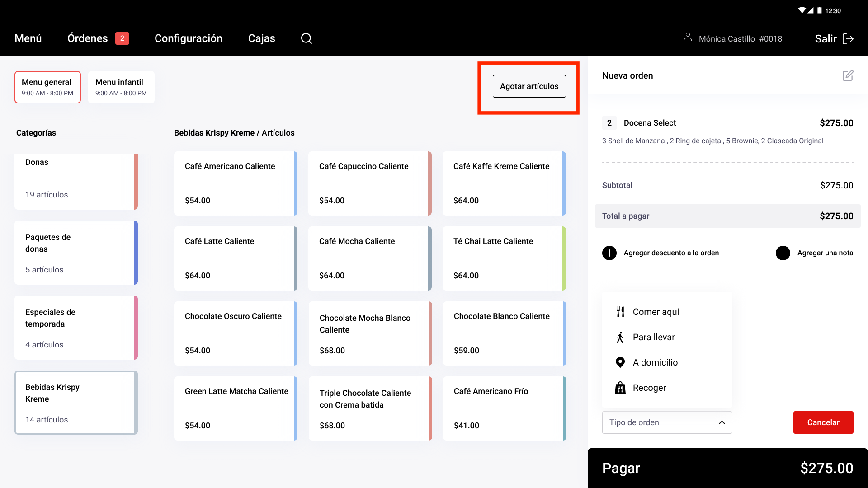Click the Agotar artículos button
868x488 pixels.
[x=529, y=86]
